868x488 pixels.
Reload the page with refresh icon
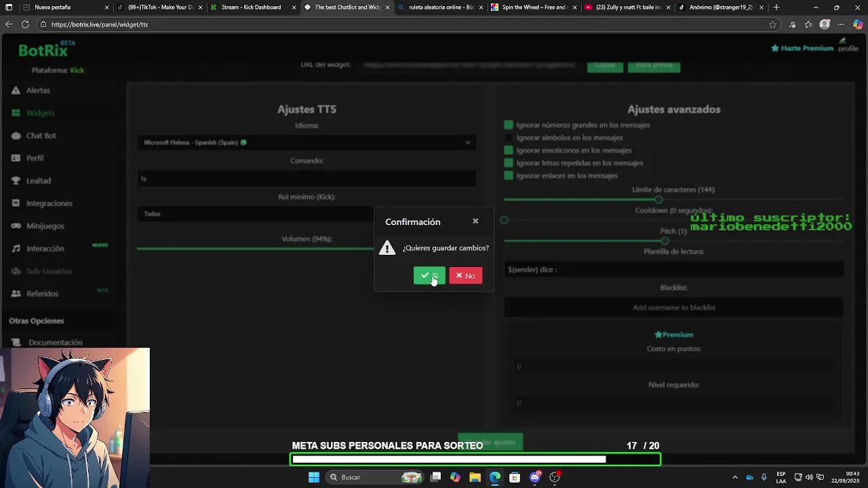point(25,24)
